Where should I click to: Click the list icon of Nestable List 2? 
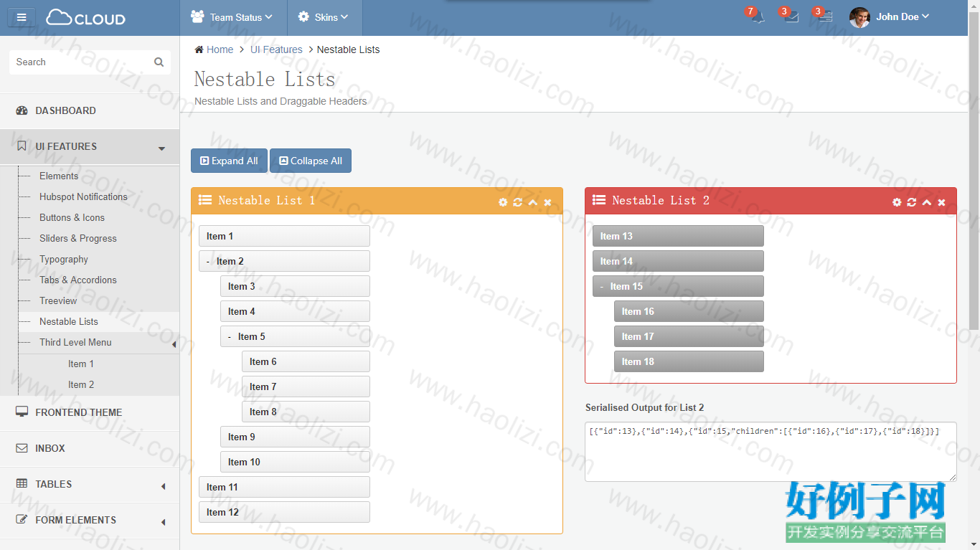(x=599, y=200)
